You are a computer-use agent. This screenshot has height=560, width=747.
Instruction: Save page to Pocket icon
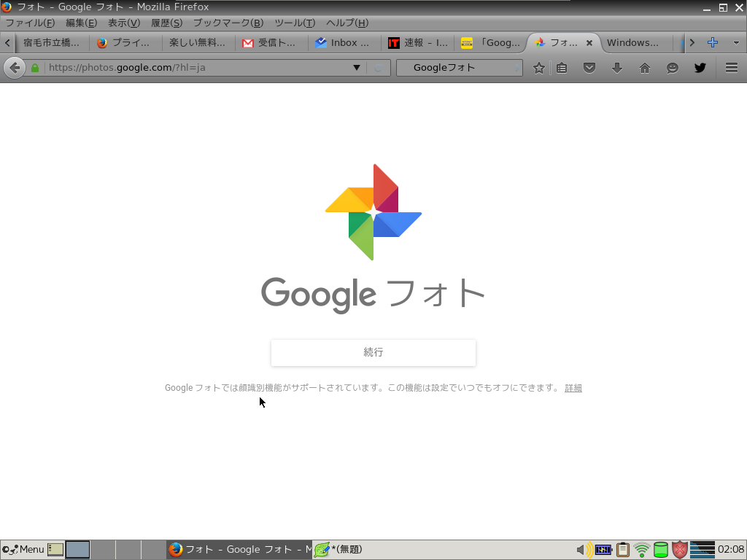click(x=589, y=68)
